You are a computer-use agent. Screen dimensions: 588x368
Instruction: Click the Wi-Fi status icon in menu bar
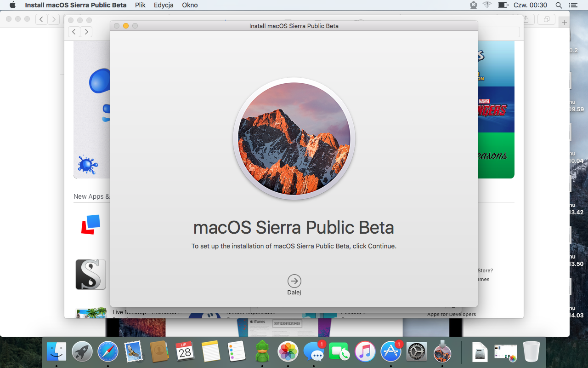pos(487,5)
